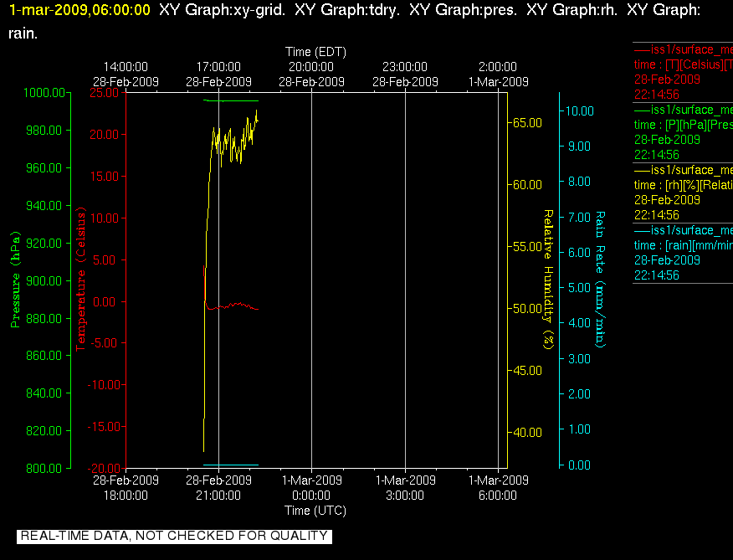Click the timestamp 1-mar-2009,06:00:00 in the title
The width and height of the screenshot is (733, 560).
(79, 10)
